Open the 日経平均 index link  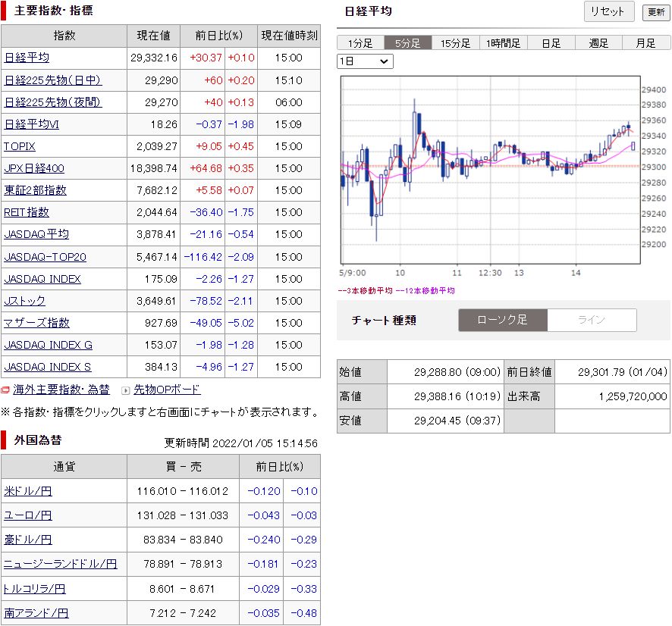(x=27, y=58)
